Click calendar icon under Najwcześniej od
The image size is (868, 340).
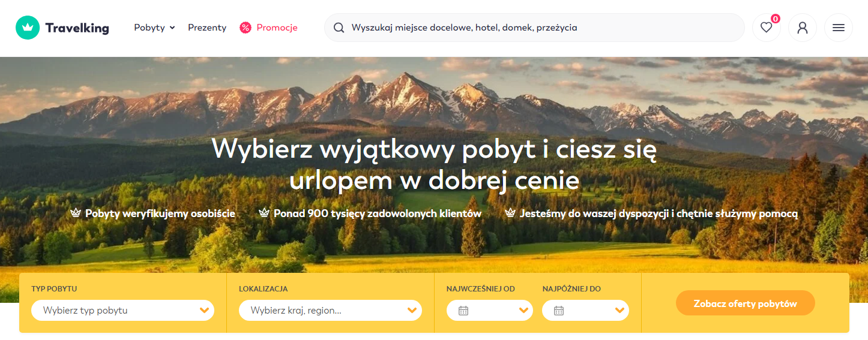(x=463, y=311)
